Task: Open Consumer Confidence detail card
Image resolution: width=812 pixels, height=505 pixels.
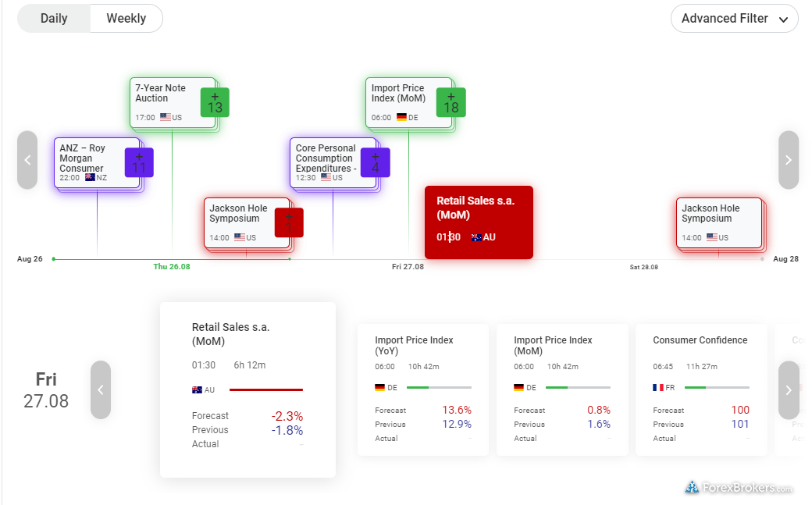Action: coord(701,390)
